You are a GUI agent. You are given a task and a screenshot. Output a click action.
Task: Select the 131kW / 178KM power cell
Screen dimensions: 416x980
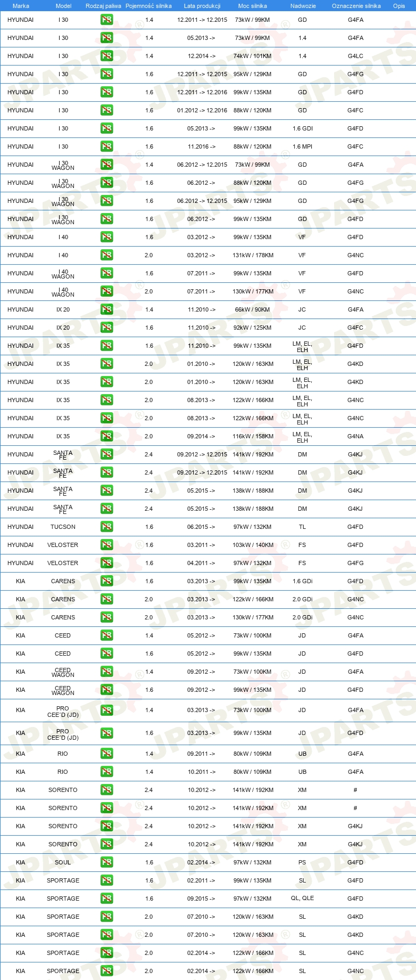253,255
